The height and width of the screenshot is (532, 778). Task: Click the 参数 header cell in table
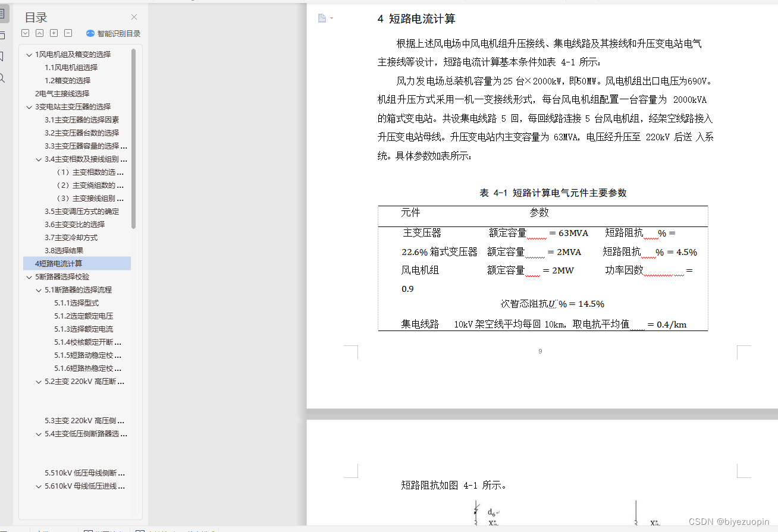[539, 212]
